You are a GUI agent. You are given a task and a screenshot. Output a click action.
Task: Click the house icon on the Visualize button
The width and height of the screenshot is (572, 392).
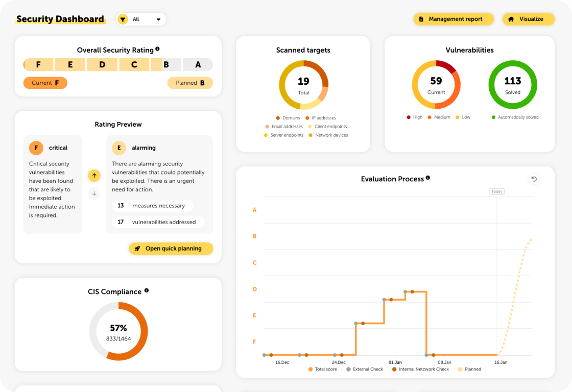[511, 19]
